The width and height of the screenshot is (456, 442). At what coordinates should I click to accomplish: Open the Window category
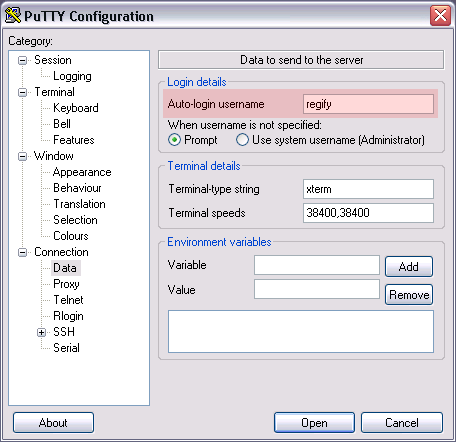54,156
